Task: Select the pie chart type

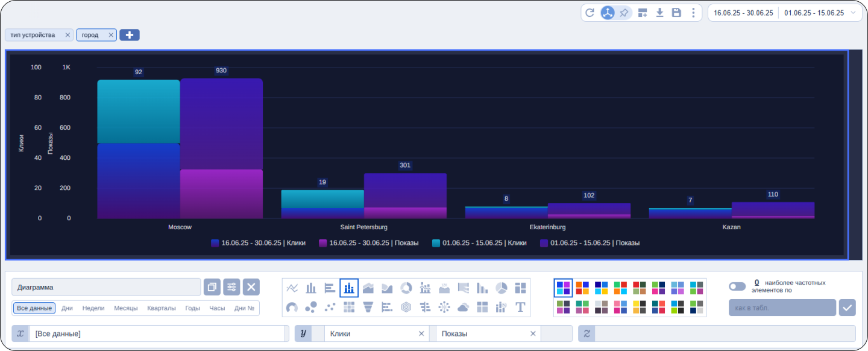Action: (502, 288)
